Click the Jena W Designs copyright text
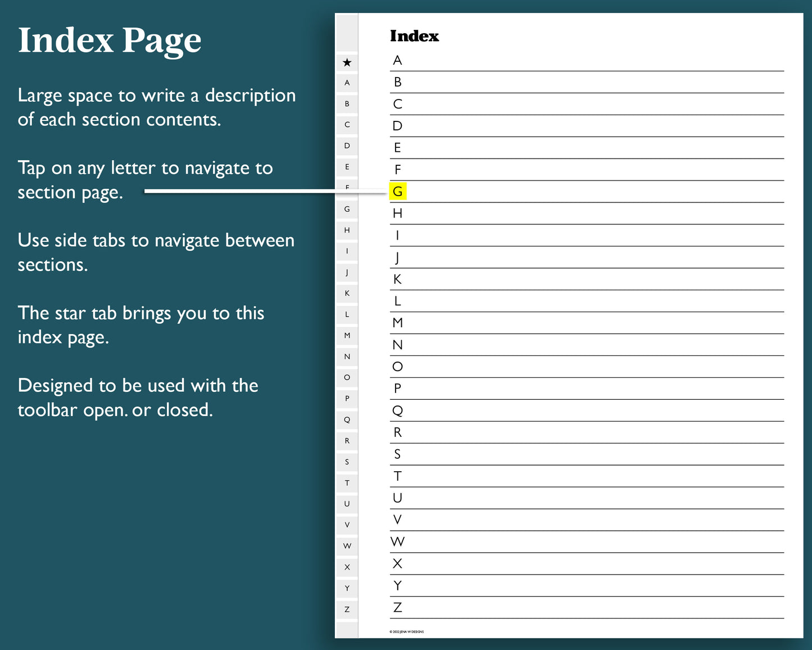Image resolution: width=812 pixels, height=650 pixels. coord(407,632)
